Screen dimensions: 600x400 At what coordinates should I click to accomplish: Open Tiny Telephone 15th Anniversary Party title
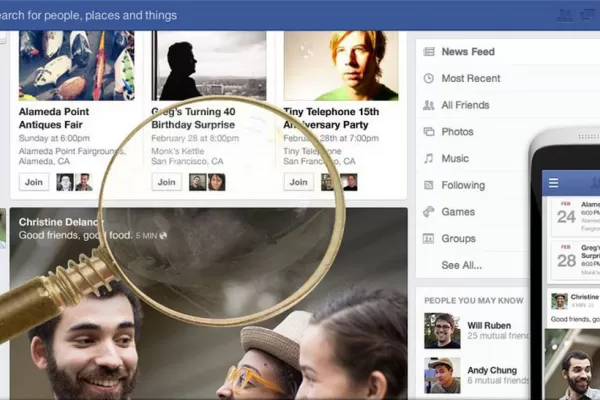coord(331,118)
